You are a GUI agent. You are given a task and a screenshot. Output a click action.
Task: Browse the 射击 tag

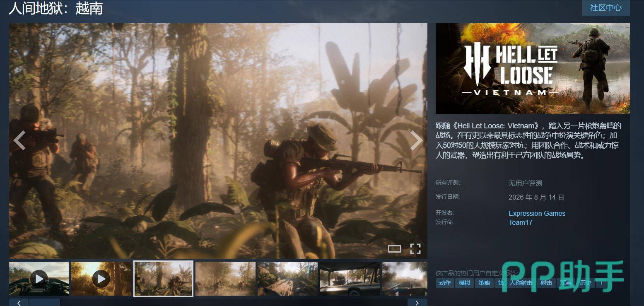pyautogui.click(x=546, y=283)
